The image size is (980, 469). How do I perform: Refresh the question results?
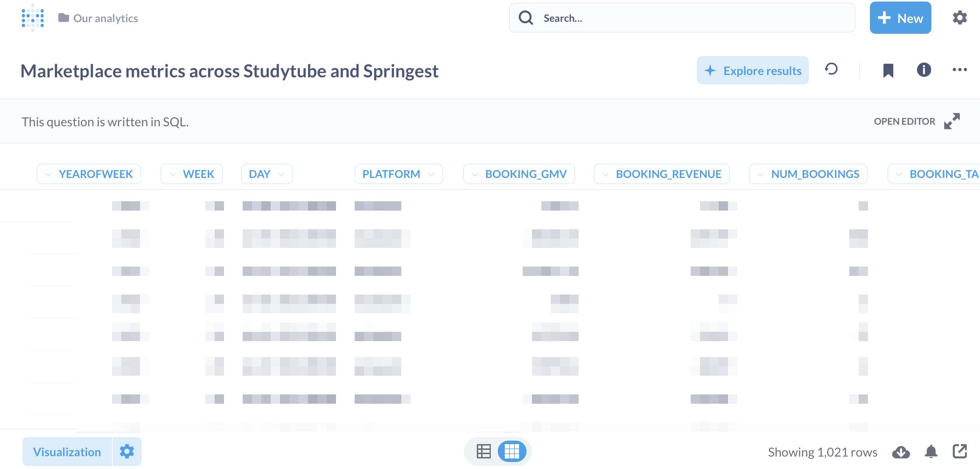(x=831, y=70)
